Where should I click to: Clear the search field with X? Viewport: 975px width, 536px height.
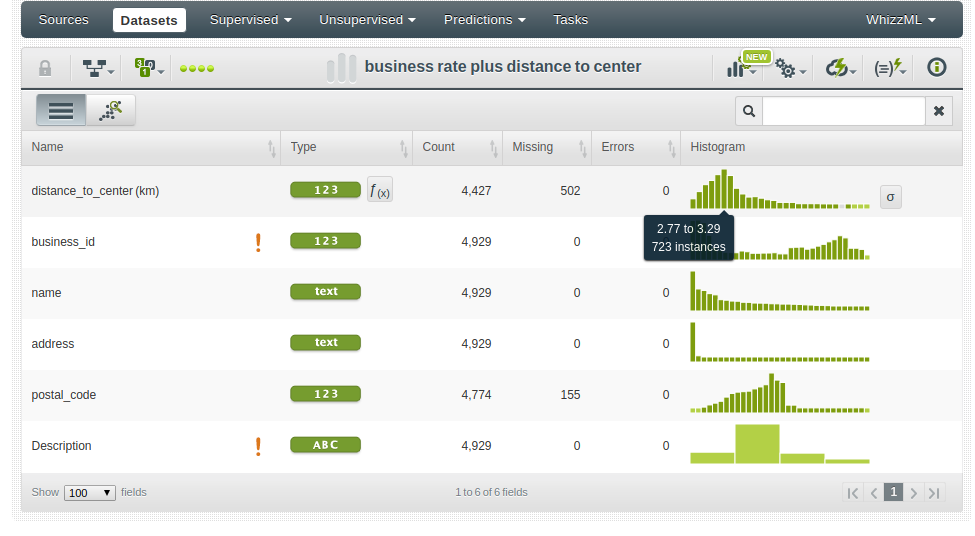click(x=939, y=111)
